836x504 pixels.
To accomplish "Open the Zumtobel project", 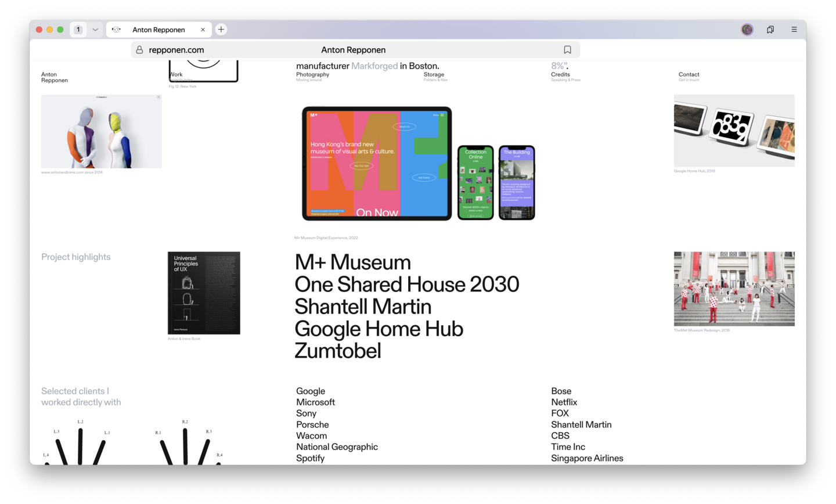I will pos(337,351).
